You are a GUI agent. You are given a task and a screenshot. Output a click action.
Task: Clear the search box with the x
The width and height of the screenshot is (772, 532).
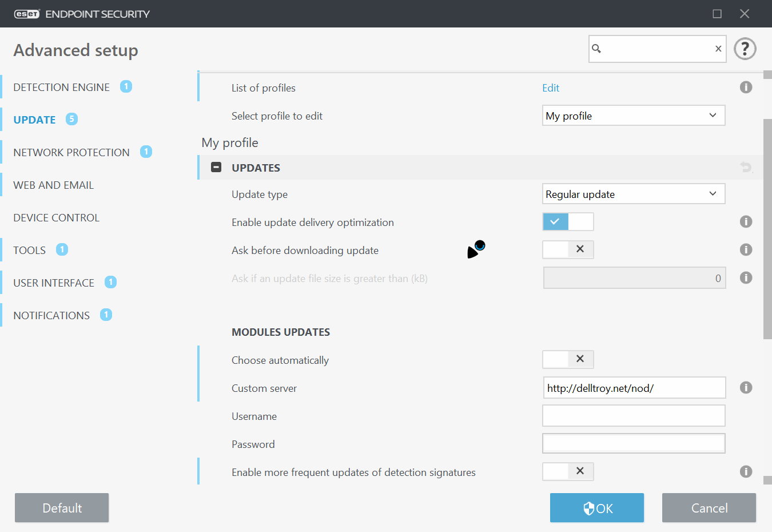(718, 49)
